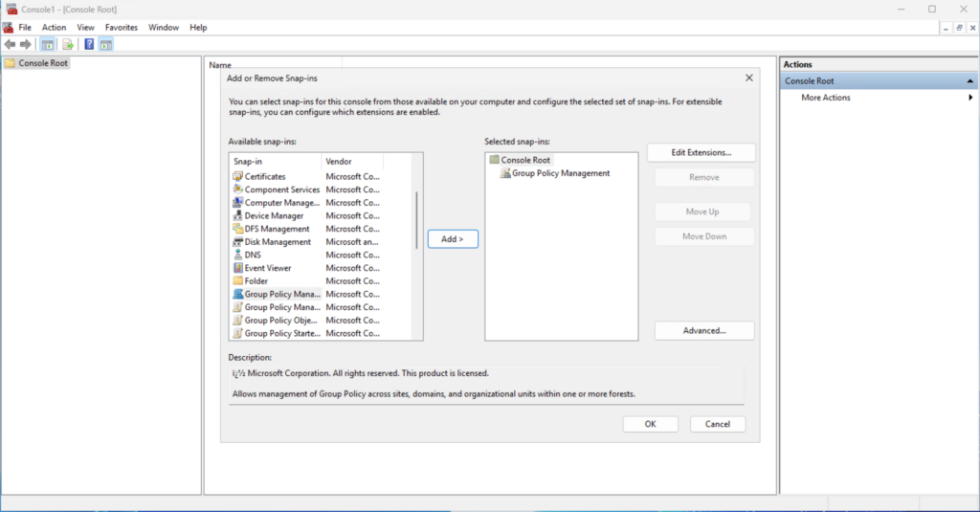
Task: Click the Device Manager snap-in icon
Action: [237, 215]
